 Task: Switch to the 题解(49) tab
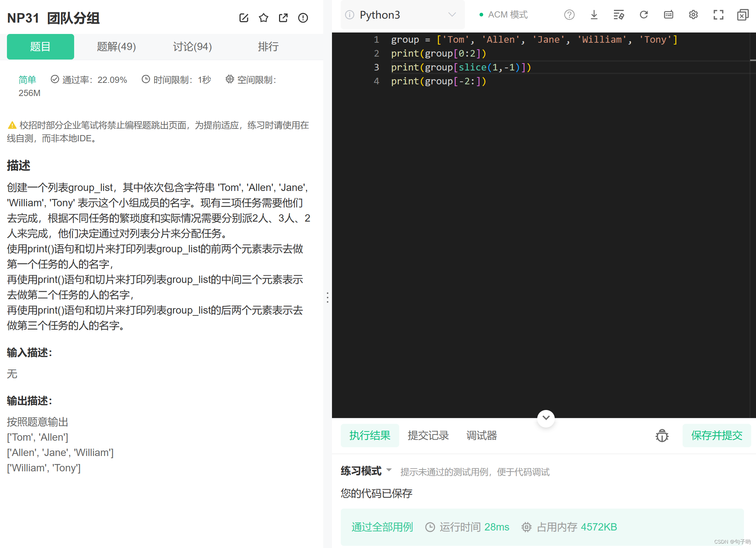tap(116, 46)
